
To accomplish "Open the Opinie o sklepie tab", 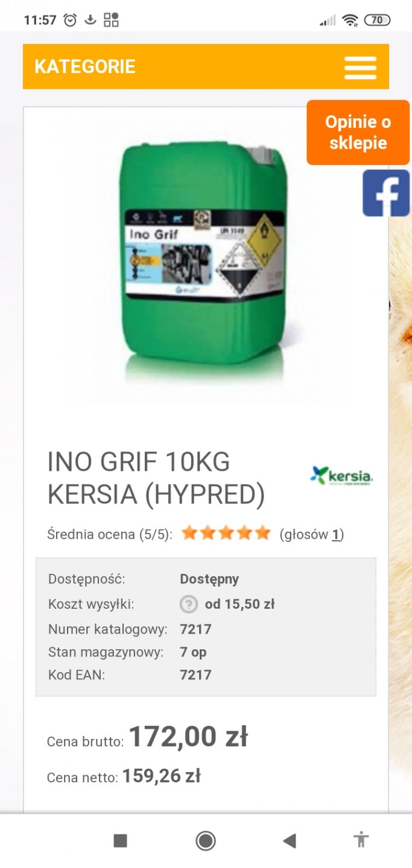I will pos(358,133).
